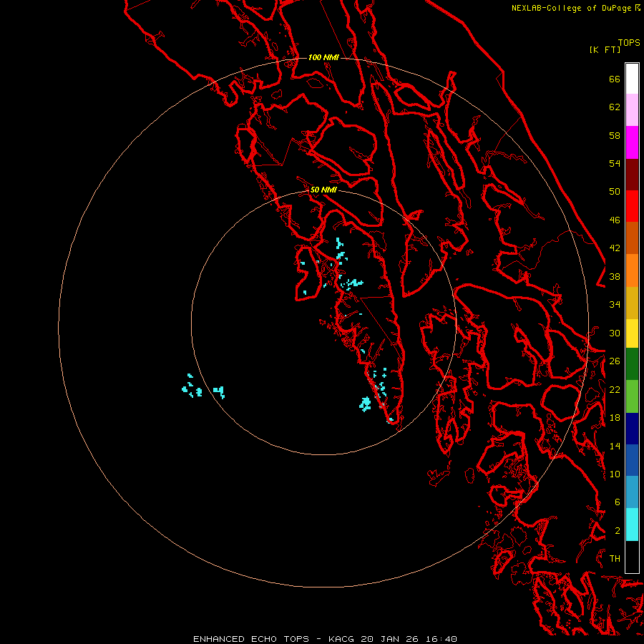Image resolution: width=644 pixels, height=644 pixels.
Task: Click the gold 34 K FT swatch
Action: [x=632, y=303]
